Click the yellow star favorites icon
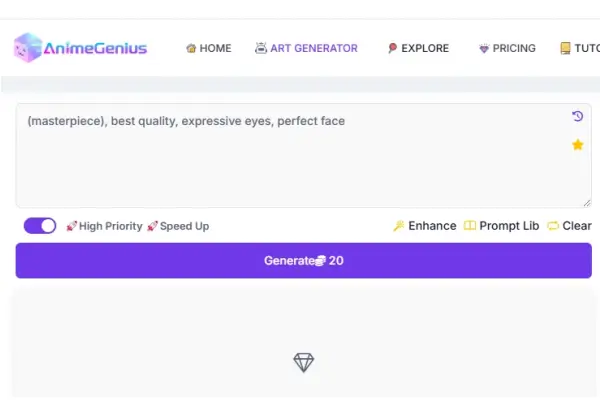600x400 pixels. (x=577, y=145)
